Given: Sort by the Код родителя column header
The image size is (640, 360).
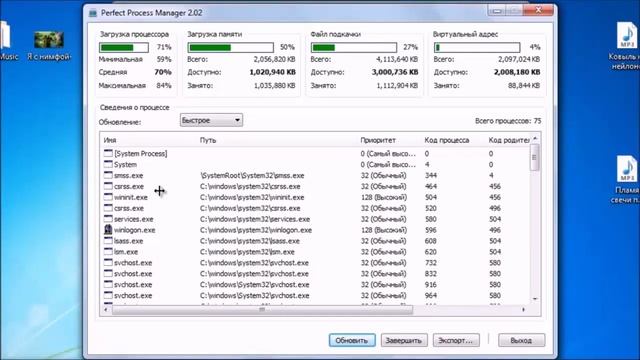Looking at the screenshot, I should [x=509, y=140].
